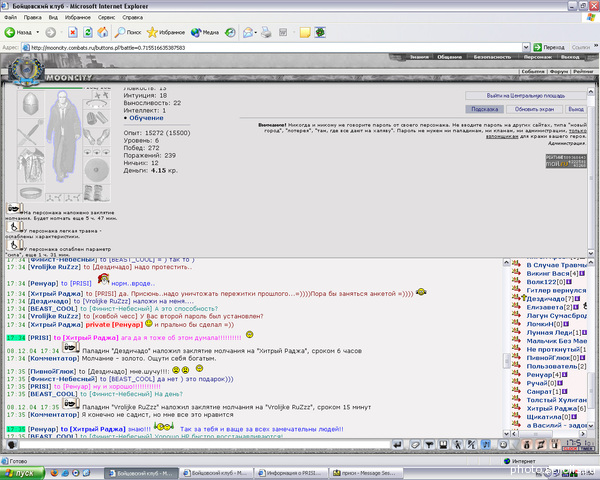
Task: Click the character panel scroll-up arrow
Action: pos(590,92)
